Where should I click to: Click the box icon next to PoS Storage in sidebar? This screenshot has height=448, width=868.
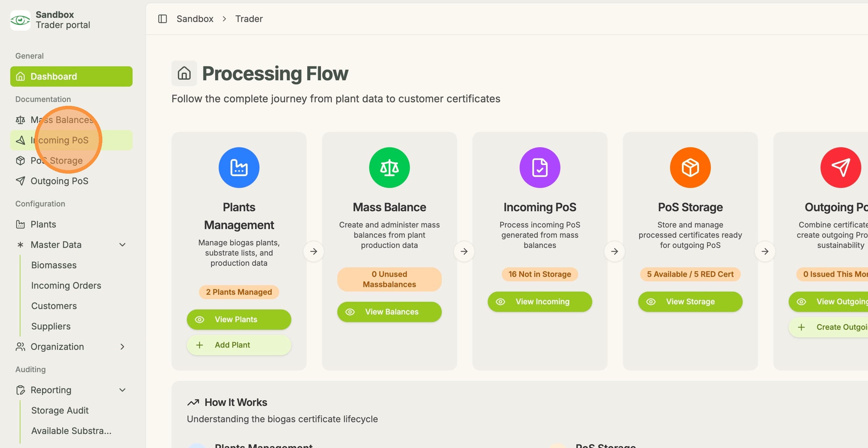pos(20,161)
